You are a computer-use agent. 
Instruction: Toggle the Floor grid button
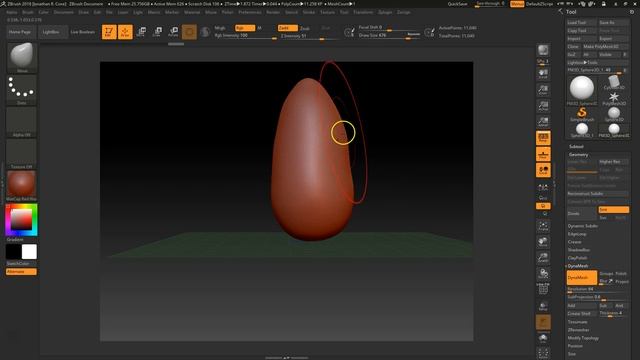pos(543,154)
